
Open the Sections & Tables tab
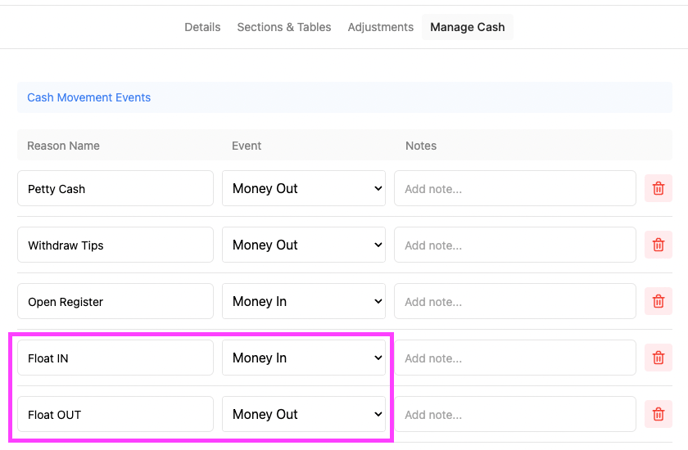tap(284, 27)
